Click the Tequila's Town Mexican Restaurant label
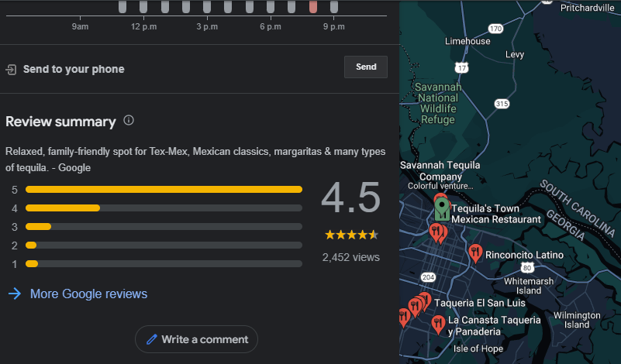 tap(496, 214)
